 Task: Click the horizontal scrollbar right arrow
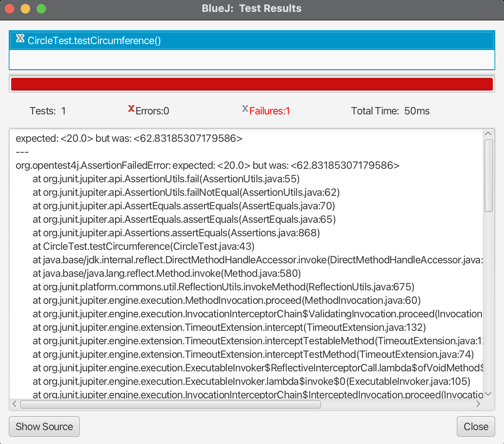[x=478, y=404]
